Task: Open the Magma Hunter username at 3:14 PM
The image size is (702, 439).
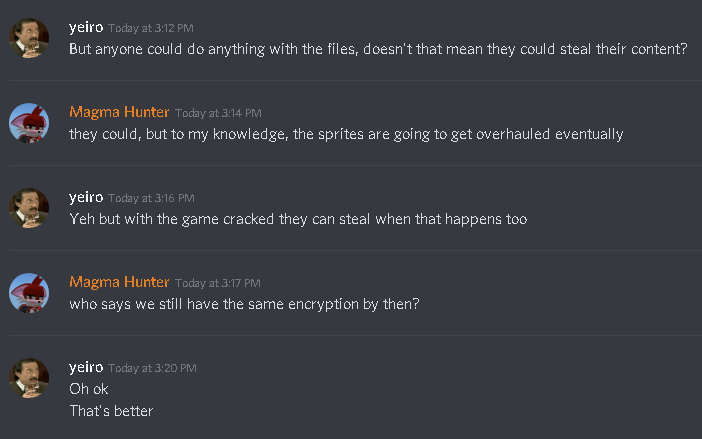Action: (x=119, y=112)
